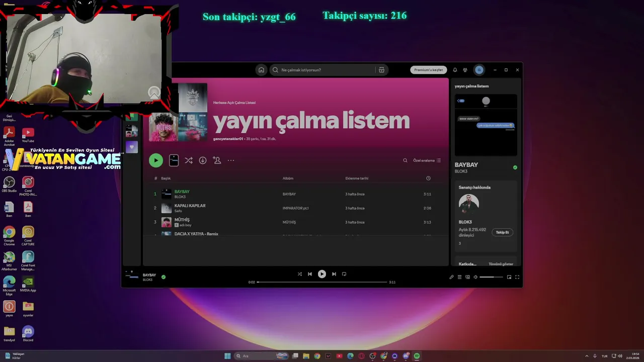Image resolution: width=644 pixels, height=362 pixels.
Task: Skip to previous track in player bar
Action: pos(310,274)
